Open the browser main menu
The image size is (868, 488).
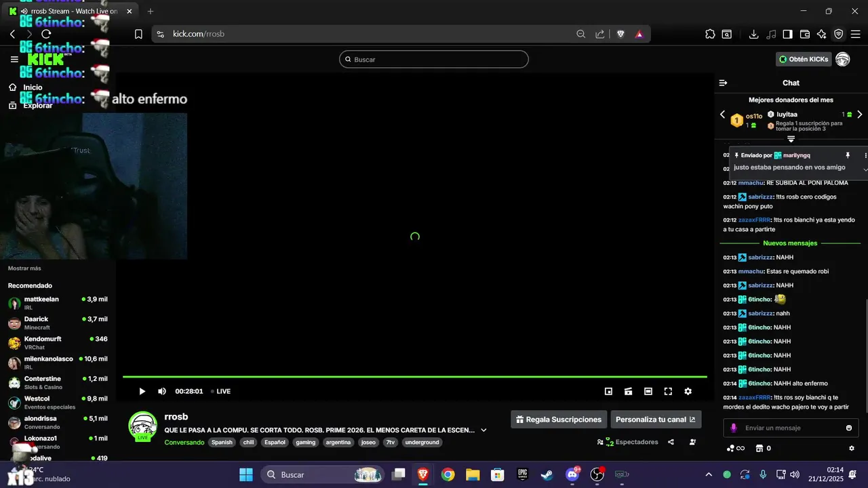[x=856, y=34]
